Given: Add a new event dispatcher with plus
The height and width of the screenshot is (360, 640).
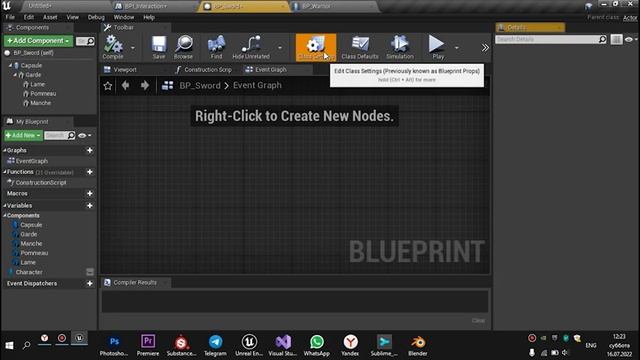Looking at the screenshot, I should [90, 284].
